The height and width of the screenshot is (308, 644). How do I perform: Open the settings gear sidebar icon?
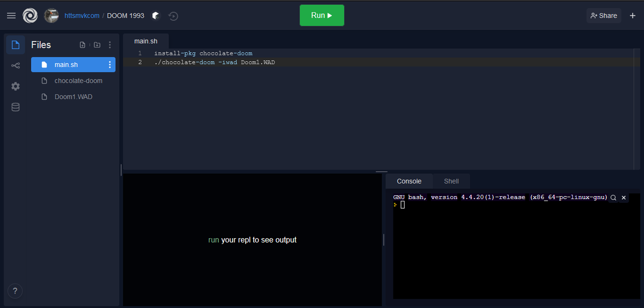pos(15,86)
